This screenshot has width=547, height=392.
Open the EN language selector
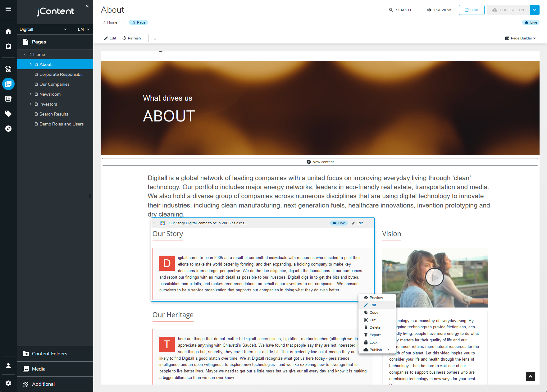click(84, 29)
